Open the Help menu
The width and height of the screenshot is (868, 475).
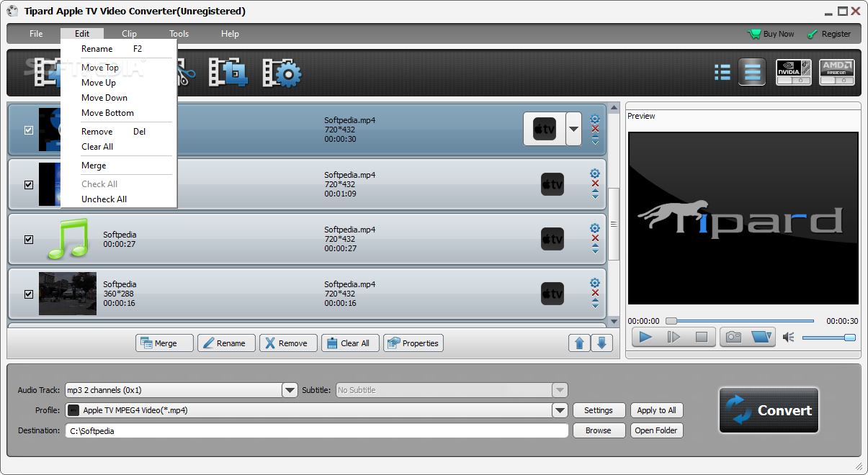(230, 34)
